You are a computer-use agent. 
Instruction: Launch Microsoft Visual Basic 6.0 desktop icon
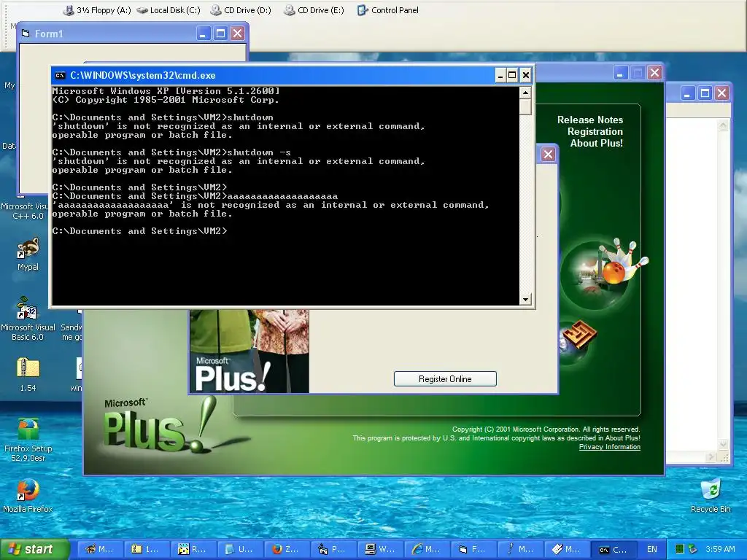point(28,319)
